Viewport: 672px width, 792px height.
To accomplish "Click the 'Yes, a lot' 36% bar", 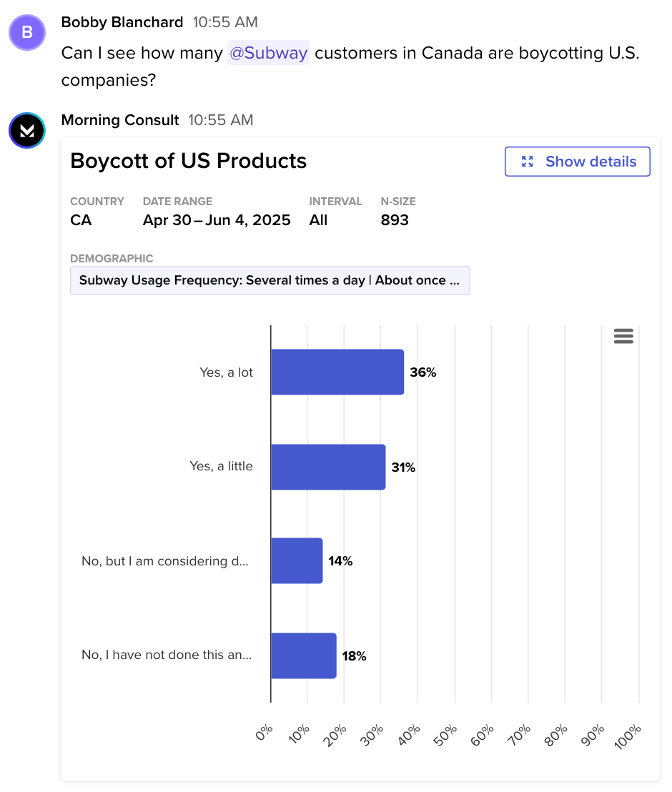I will click(337, 372).
